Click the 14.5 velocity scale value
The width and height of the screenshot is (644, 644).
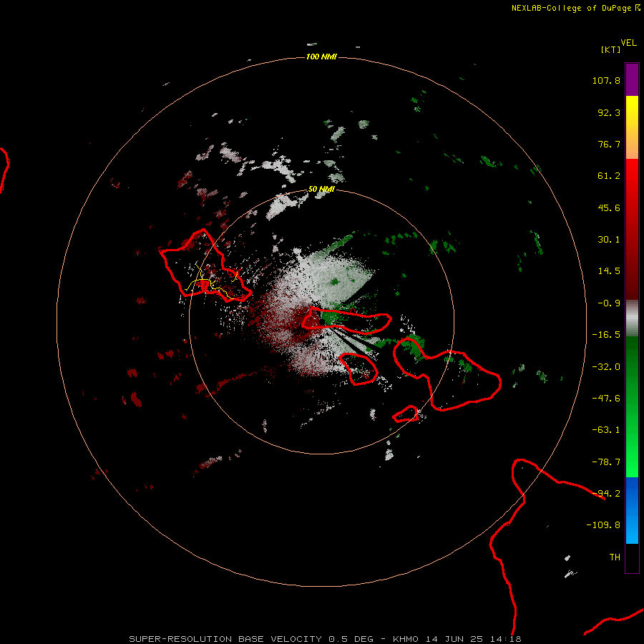click(x=609, y=271)
